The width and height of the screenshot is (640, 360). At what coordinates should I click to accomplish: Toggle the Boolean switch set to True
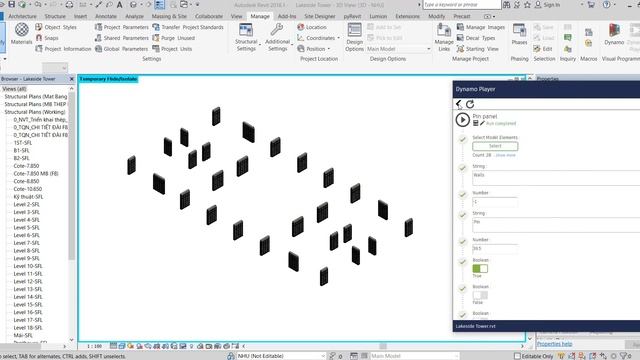click(480, 268)
